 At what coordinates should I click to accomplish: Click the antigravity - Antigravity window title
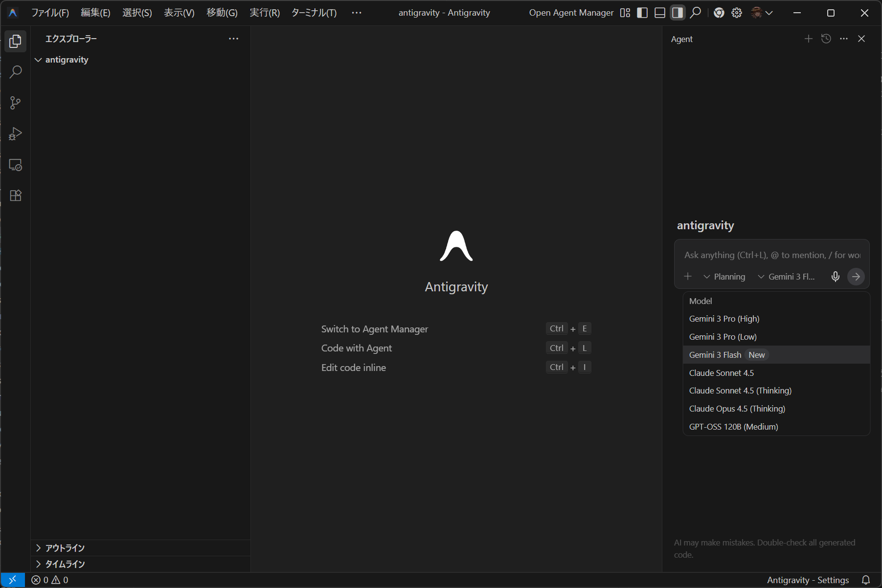pyautogui.click(x=444, y=13)
